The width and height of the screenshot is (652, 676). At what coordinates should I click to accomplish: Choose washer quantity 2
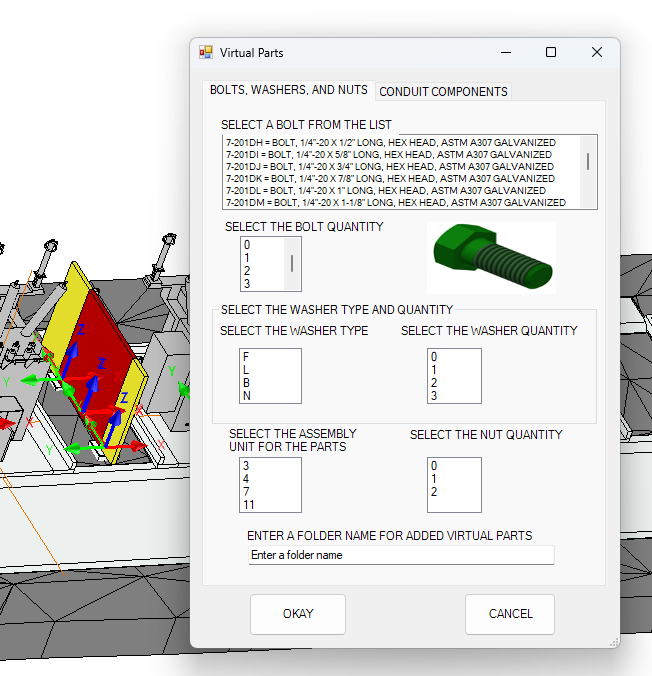(454, 382)
